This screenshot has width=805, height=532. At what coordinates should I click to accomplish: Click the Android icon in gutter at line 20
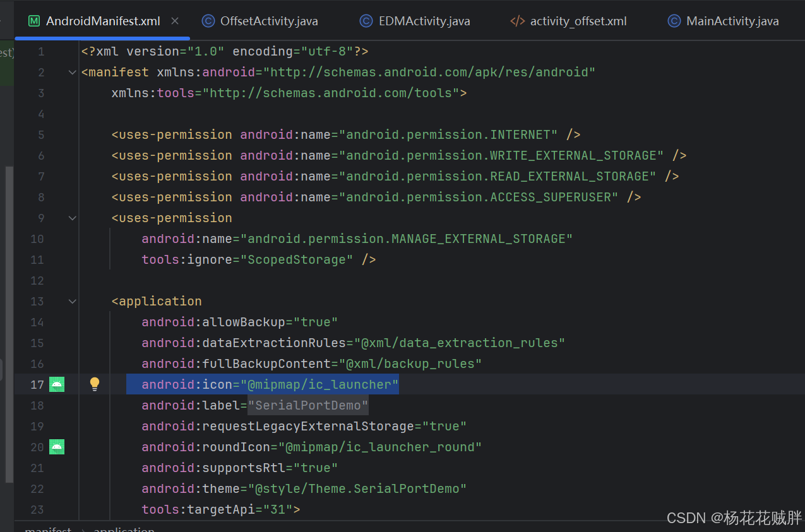point(57,447)
